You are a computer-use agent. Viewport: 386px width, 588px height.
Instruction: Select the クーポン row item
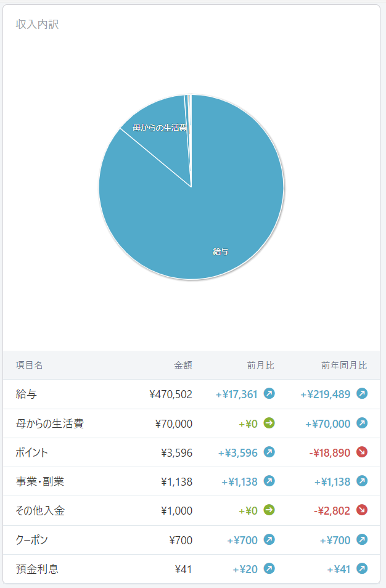(191, 540)
